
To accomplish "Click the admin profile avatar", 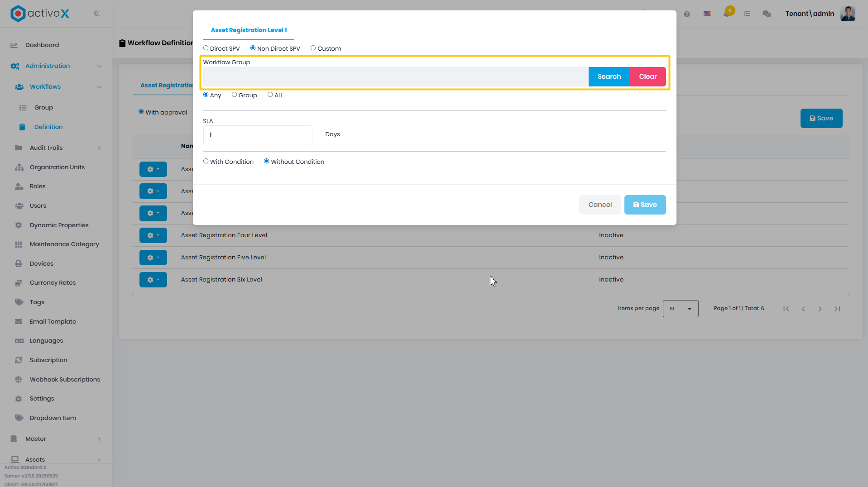I will [x=848, y=14].
